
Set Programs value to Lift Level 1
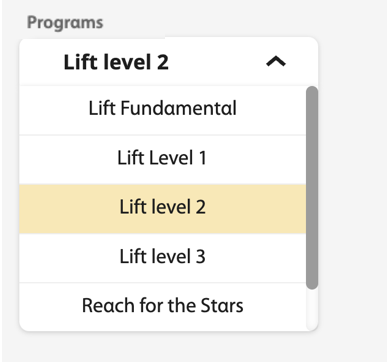pos(163,160)
